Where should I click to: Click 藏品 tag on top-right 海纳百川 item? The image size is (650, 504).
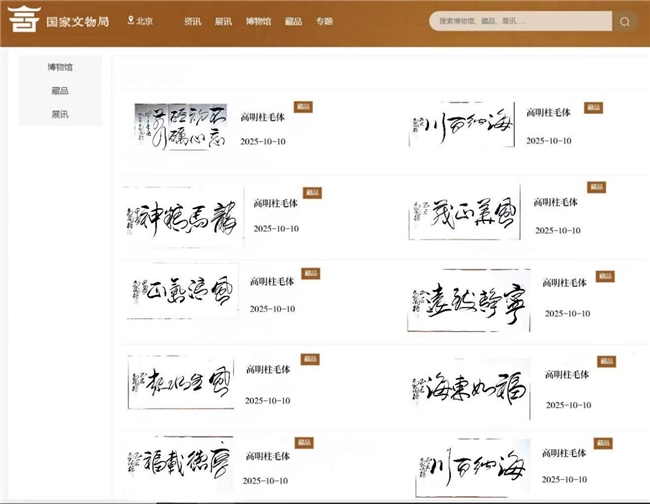(x=594, y=106)
